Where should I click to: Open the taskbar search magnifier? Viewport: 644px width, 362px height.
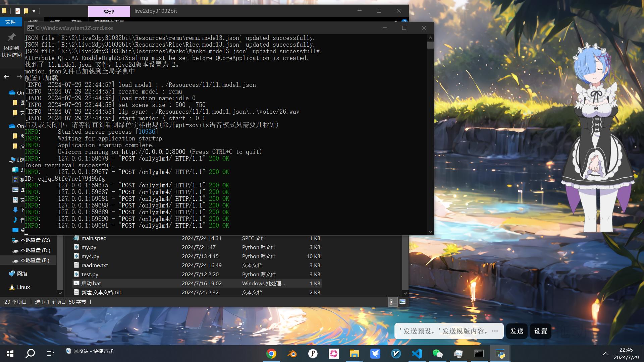30,354
